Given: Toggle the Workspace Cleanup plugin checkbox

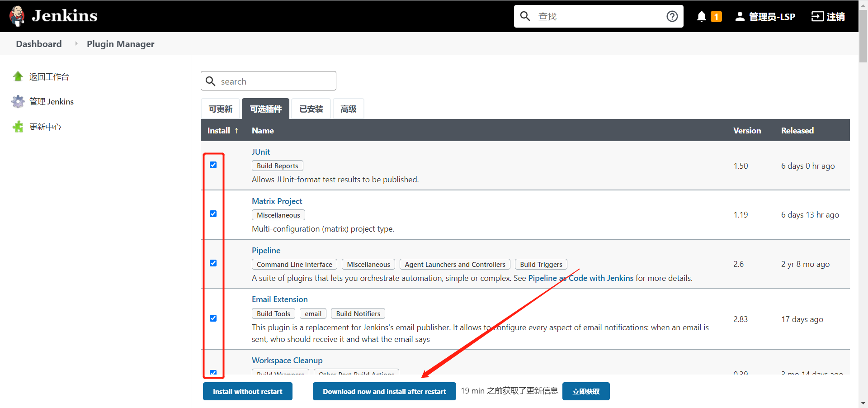Looking at the screenshot, I should click(x=213, y=372).
